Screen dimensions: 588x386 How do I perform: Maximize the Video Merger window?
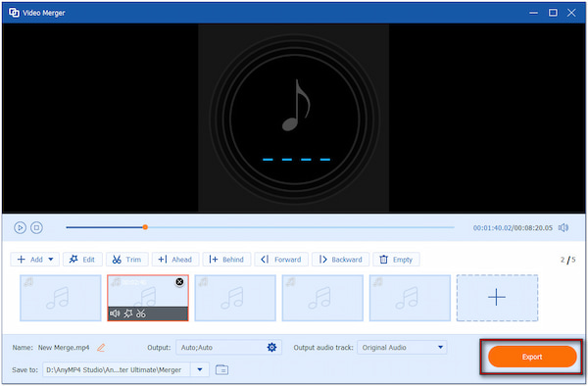coord(553,13)
